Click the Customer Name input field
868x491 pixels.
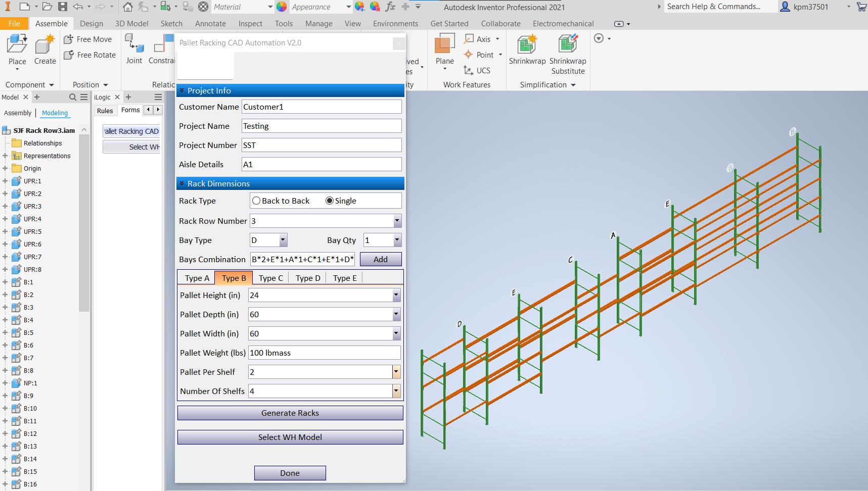pos(322,107)
